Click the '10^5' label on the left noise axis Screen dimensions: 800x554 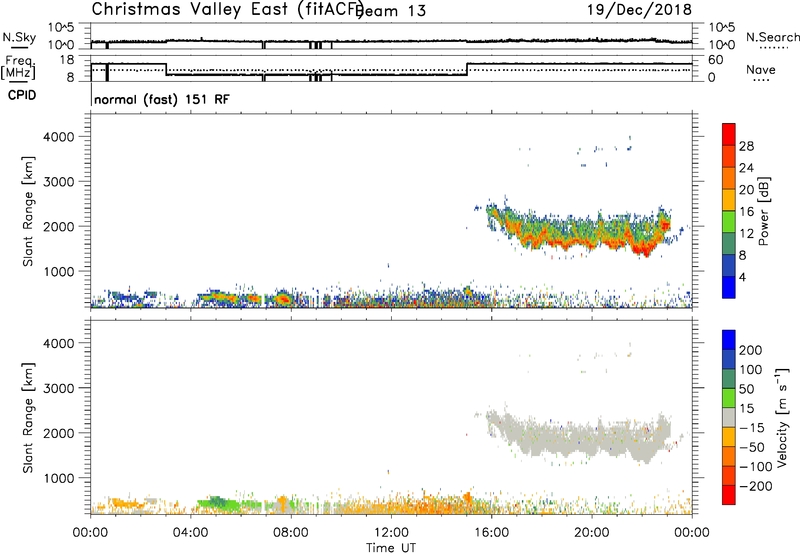(61, 27)
